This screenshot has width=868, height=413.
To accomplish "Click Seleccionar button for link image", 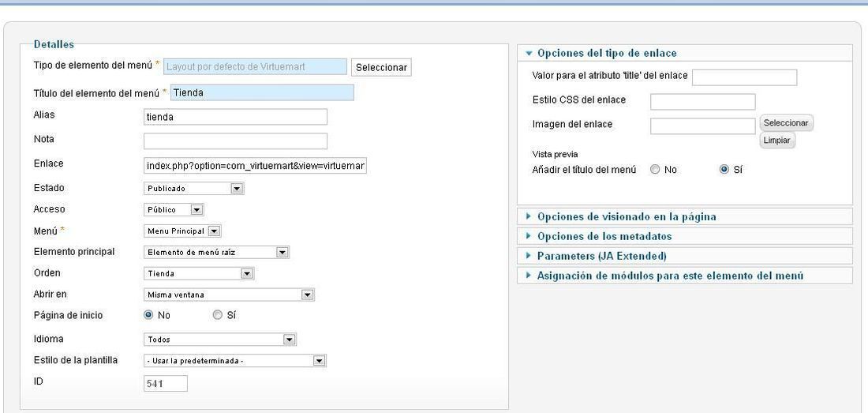I will (786, 123).
